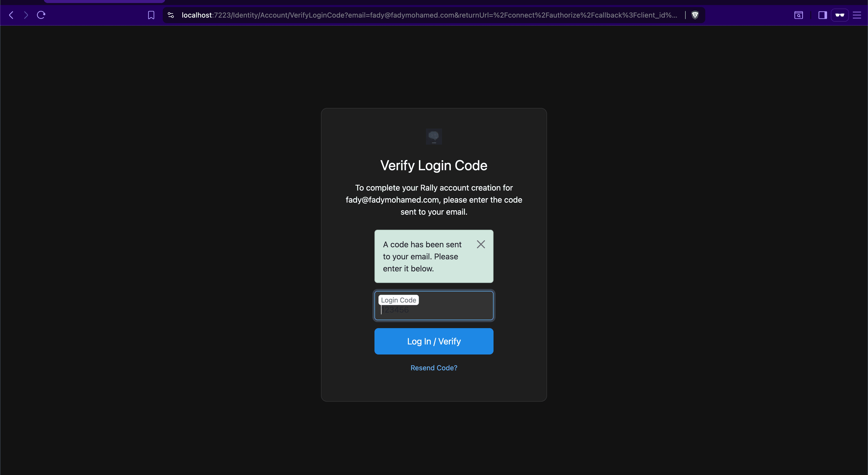Image resolution: width=868 pixels, height=475 pixels.
Task: Go back to the previous page
Action: pyautogui.click(x=11, y=15)
